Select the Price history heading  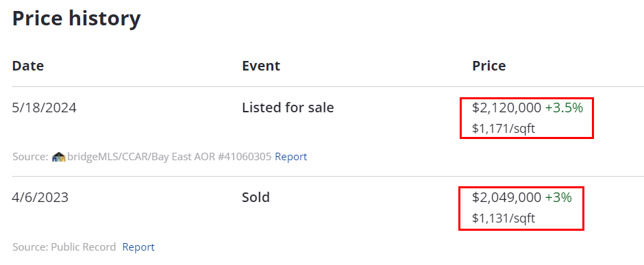[77, 18]
